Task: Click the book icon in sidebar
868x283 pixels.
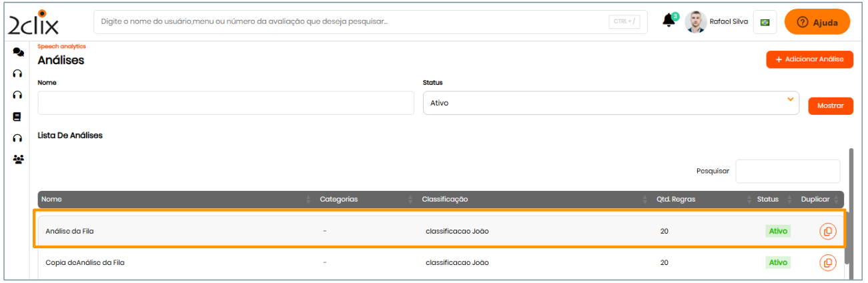Action: [x=18, y=116]
